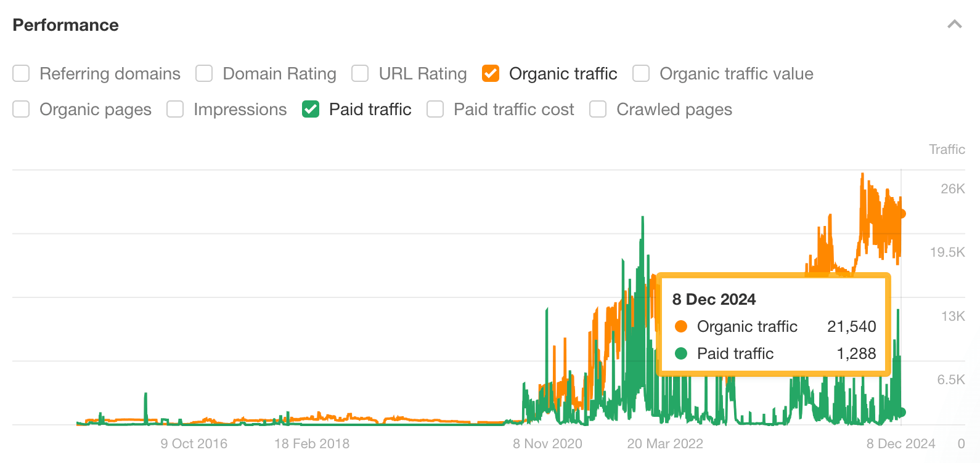Enable Organic traffic value
980x463 pixels.
[640, 73]
